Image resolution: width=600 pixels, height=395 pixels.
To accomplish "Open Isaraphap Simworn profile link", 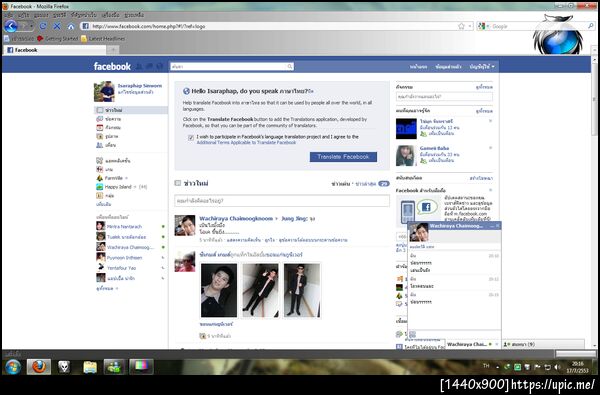I will point(140,86).
